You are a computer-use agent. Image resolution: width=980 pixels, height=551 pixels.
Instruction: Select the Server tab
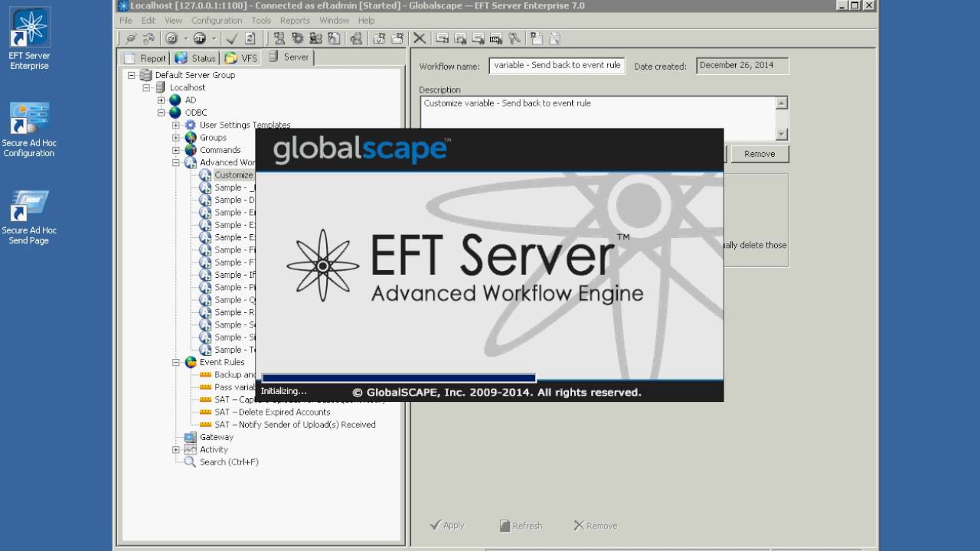tap(288, 57)
